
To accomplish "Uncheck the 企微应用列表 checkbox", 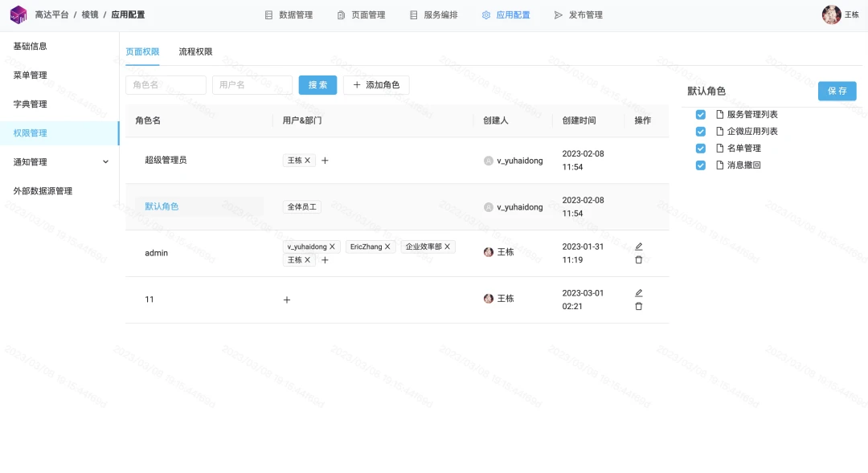I will click(700, 131).
